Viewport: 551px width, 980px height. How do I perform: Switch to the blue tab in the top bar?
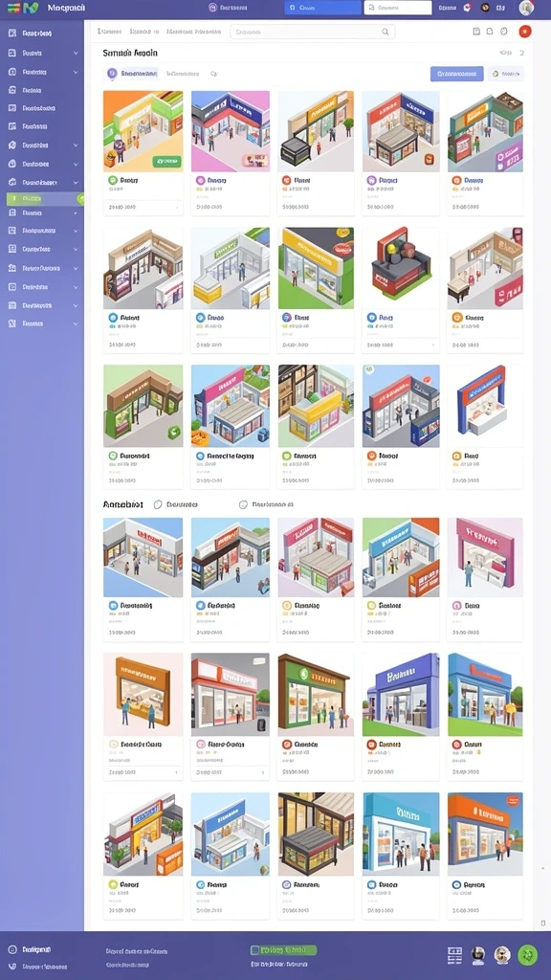click(322, 8)
